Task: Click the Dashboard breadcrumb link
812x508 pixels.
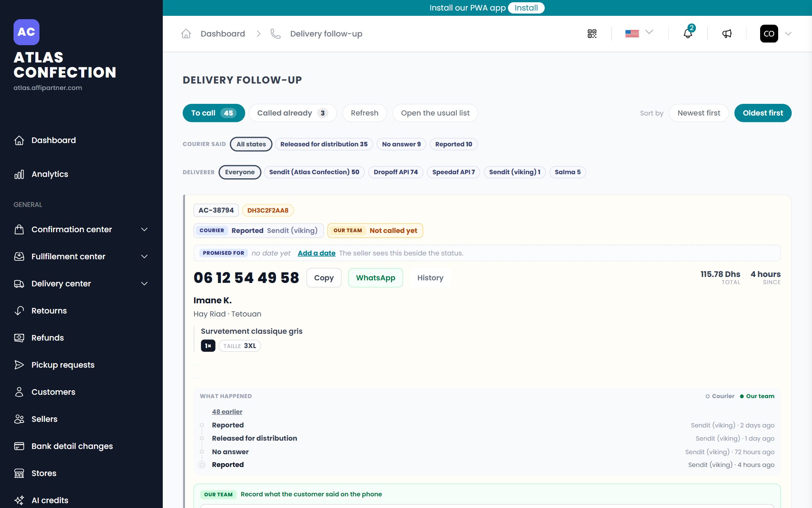Action: click(223, 34)
